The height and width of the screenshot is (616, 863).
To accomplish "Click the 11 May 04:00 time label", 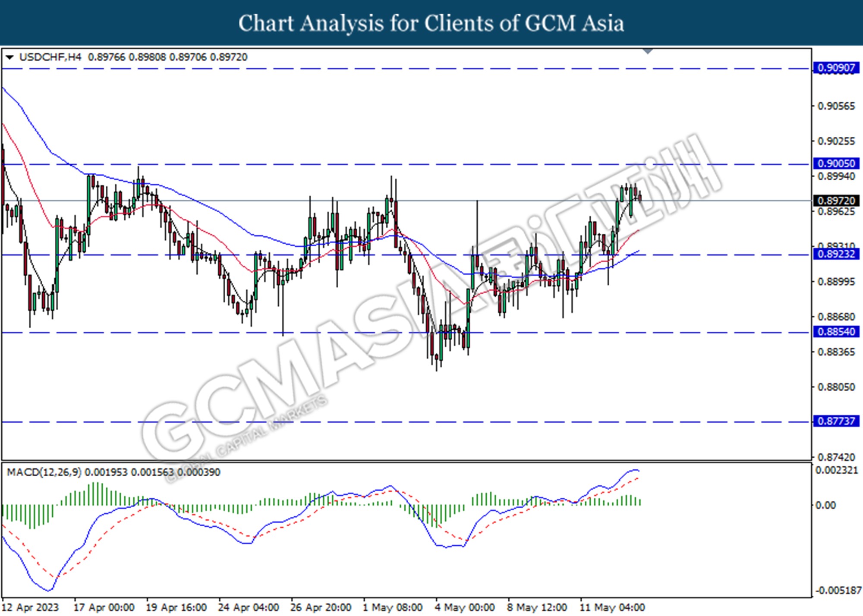I will [612, 607].
